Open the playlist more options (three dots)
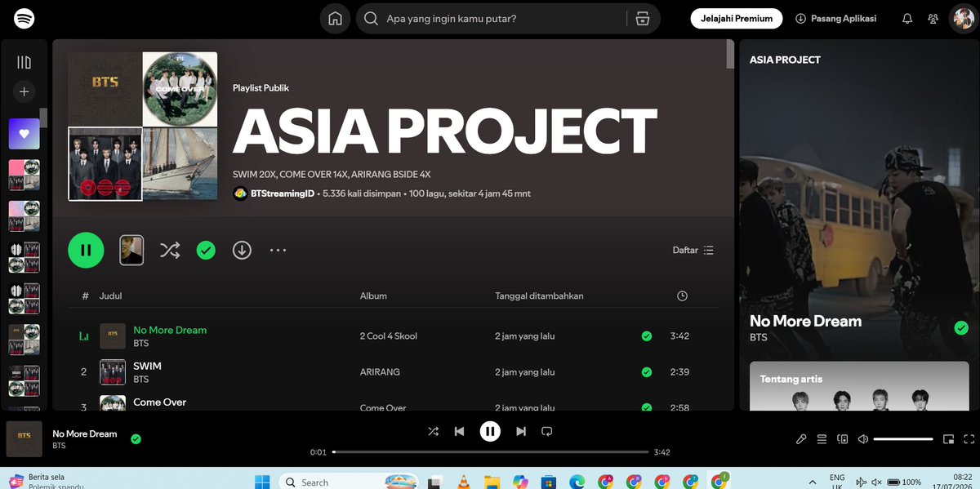 pyautogui.click(x=278, y=251)
